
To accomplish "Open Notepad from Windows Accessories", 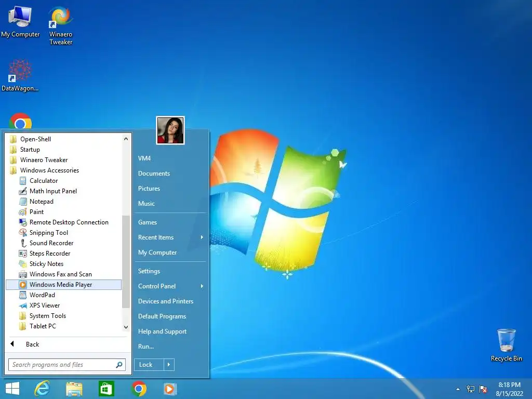I will pyautogui.click(x=63, y=202).
